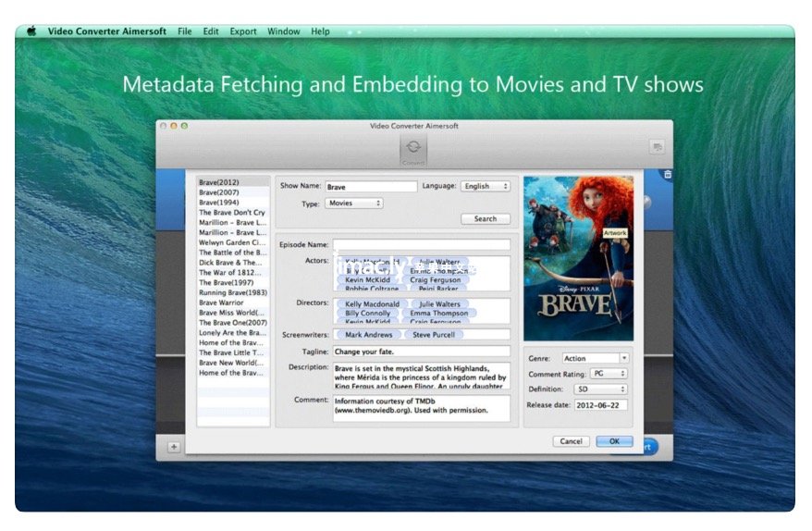This screenshot has width=812, height=531.
Task: Select the Mark Andrews token in Screenwriters
Action: (369, 335)
